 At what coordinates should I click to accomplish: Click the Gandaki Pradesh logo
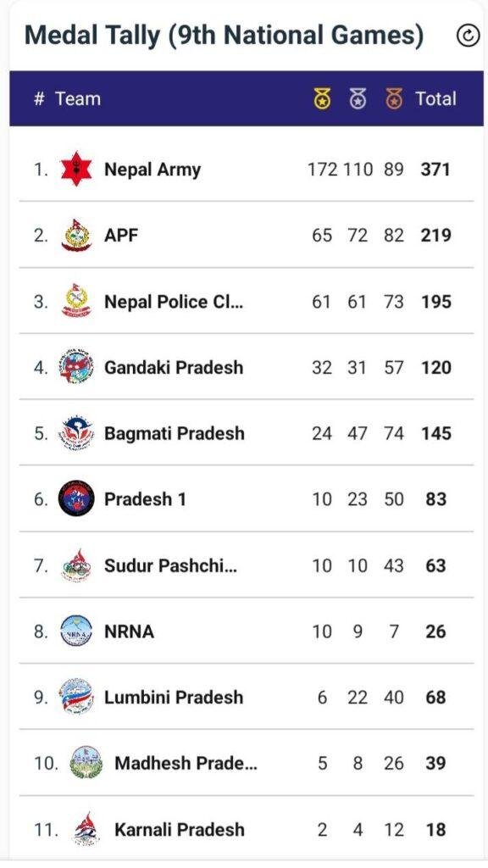pyautogui.click(x=76, y=367)
